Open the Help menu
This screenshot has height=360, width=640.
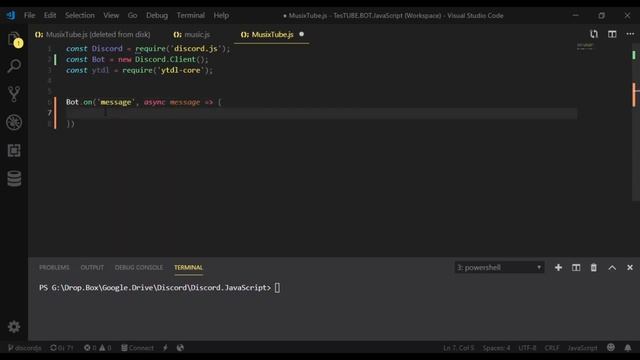(221, 16)
